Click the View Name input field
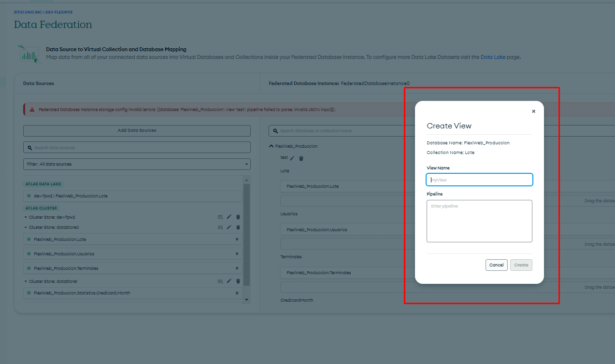This screenshot has width=615, height=364. (479, 180)
